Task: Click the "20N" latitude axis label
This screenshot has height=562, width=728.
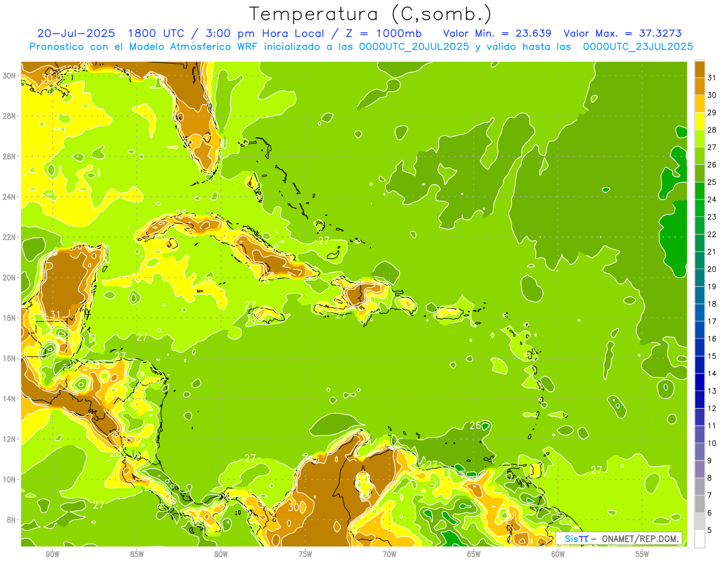Action: pos(10,278)
